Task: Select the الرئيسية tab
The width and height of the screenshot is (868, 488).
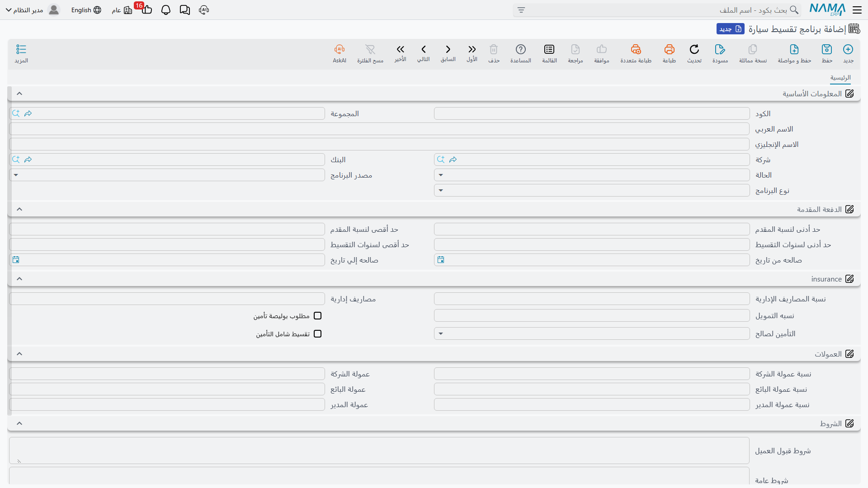Action: click(840, 78)
